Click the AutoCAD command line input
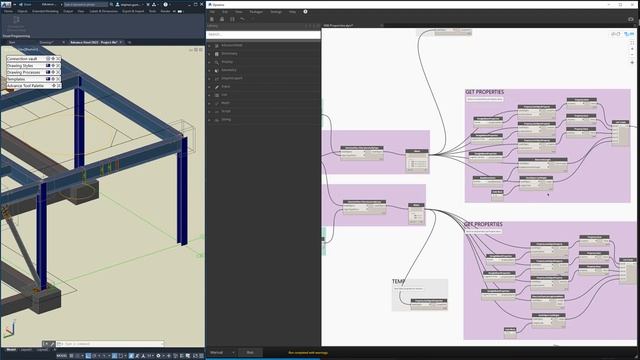The height and width of the screenshot is (360, 640). click(109, 344)
